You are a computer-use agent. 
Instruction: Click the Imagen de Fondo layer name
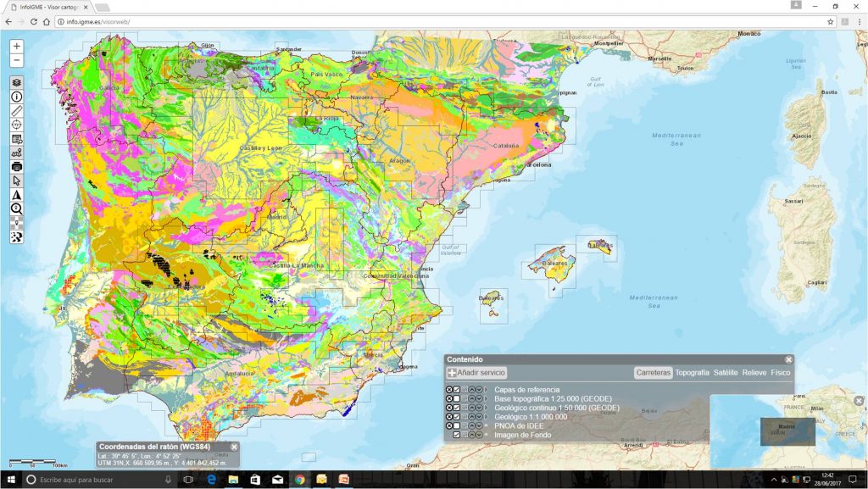coord(522,435)
